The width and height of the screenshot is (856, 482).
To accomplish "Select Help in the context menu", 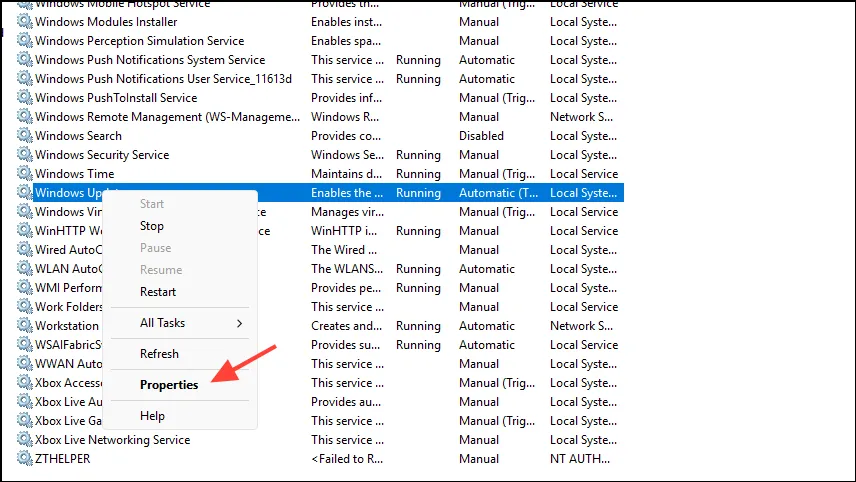I will click(152, 416).
